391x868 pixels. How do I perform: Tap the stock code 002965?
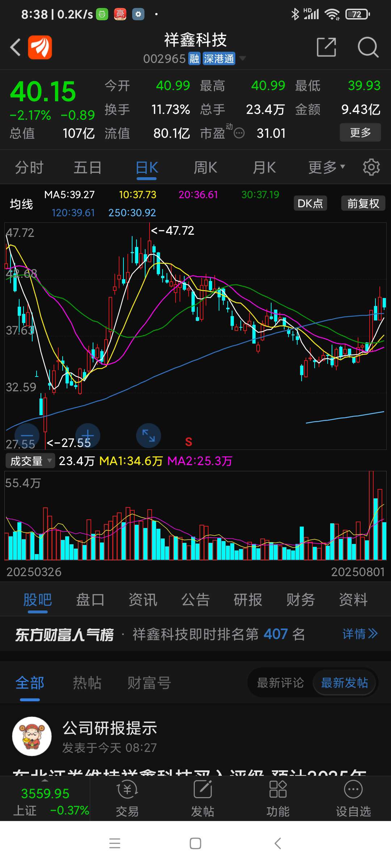[x=164, y=59]
